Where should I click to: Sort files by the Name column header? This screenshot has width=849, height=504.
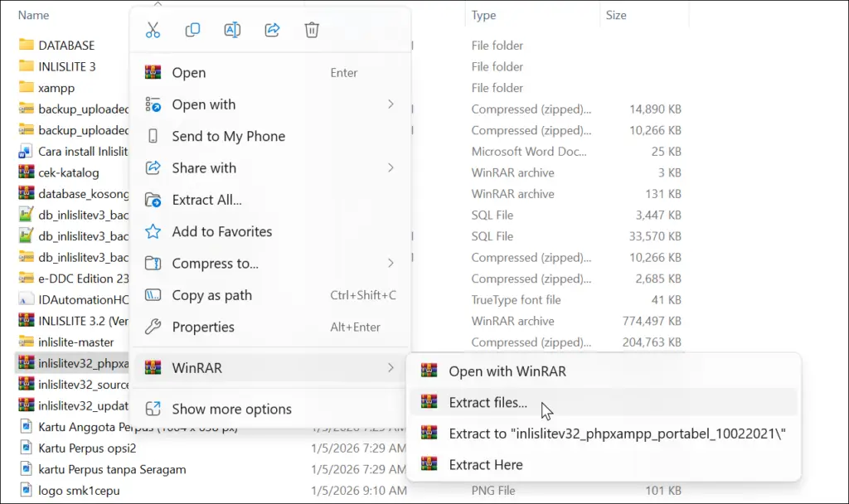point(33,15)
